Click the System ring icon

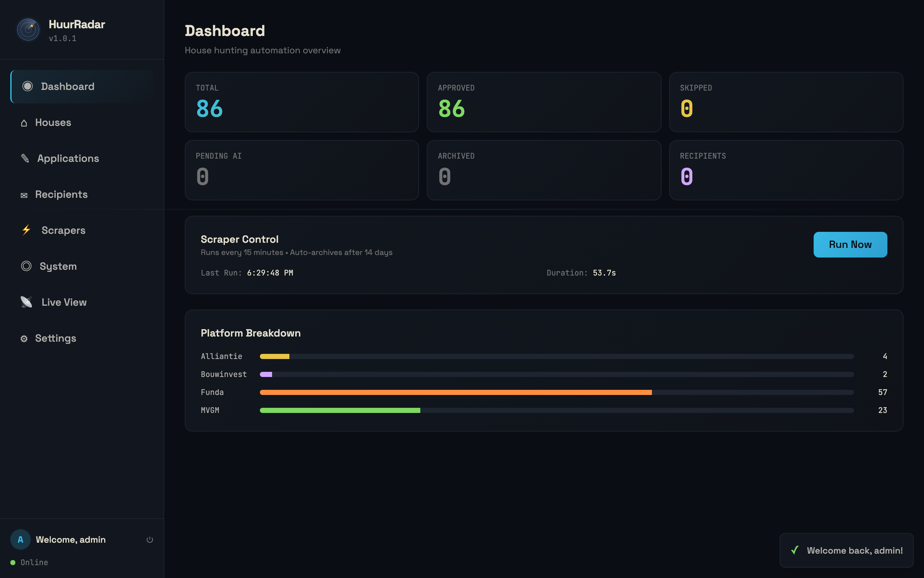click(x=26, y=266)
